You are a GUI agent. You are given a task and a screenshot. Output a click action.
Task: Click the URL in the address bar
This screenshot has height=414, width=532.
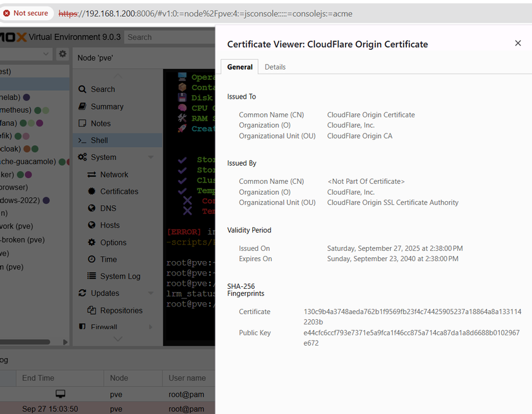click(205, 14)
